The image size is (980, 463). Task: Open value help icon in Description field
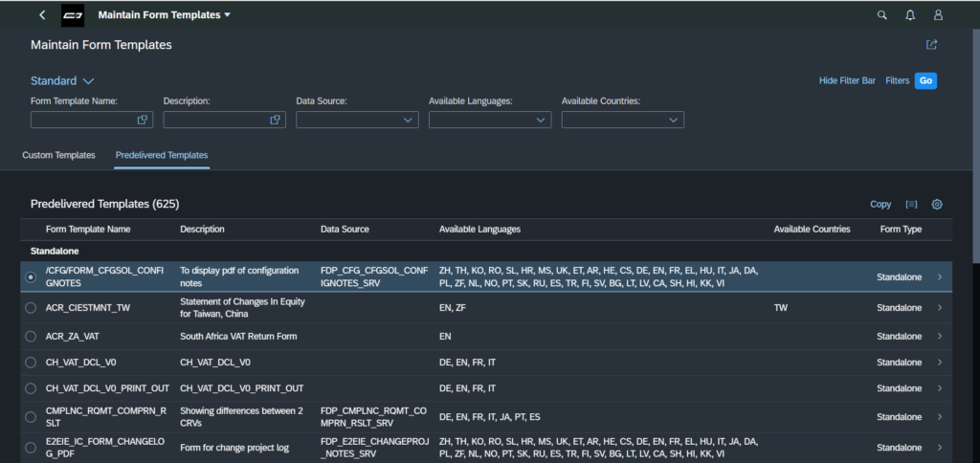(276, 120)
